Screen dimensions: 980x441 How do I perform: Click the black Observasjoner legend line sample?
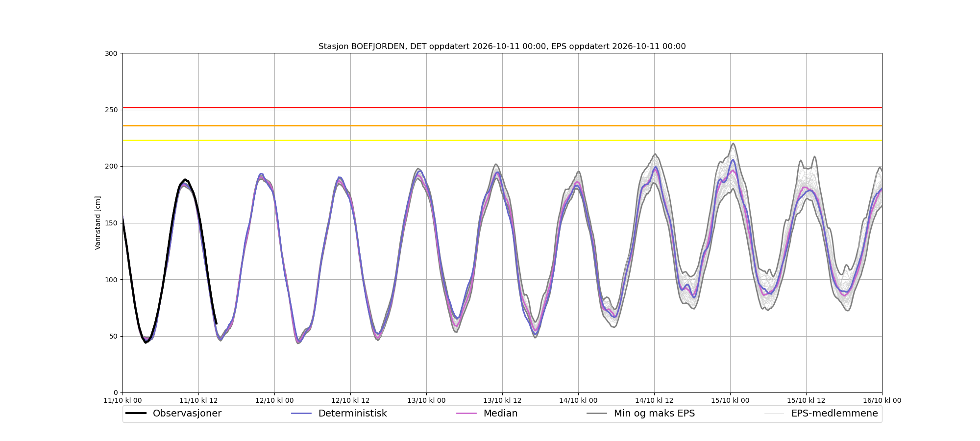[x=136, y=414]
